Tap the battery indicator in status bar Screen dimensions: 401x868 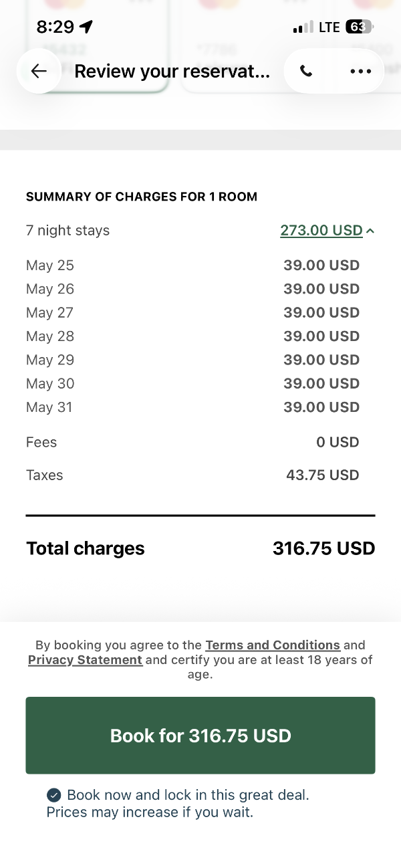pyautogui.click(x=360, y=27)
